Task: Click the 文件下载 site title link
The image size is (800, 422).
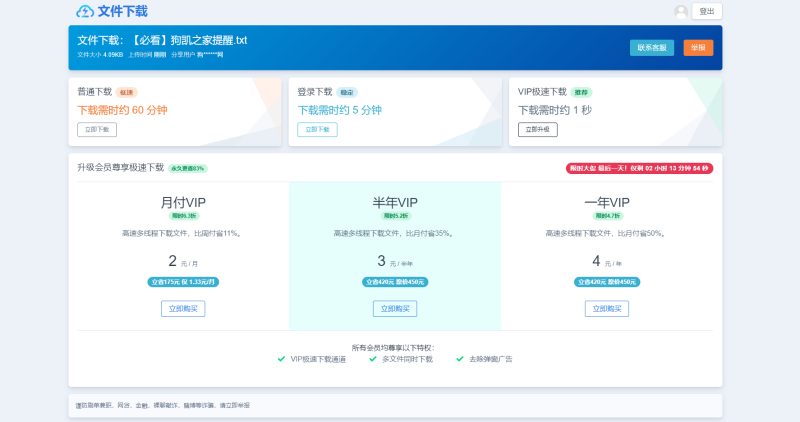Action: 122,11
